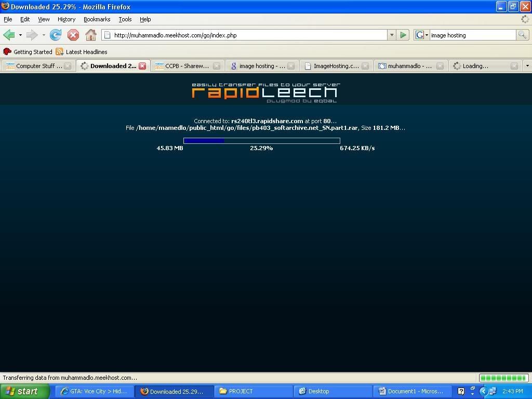The height and width of the screenshot is (399, 532).
Task: Click the grayed Forward arrow button
Action: (32, 35)
